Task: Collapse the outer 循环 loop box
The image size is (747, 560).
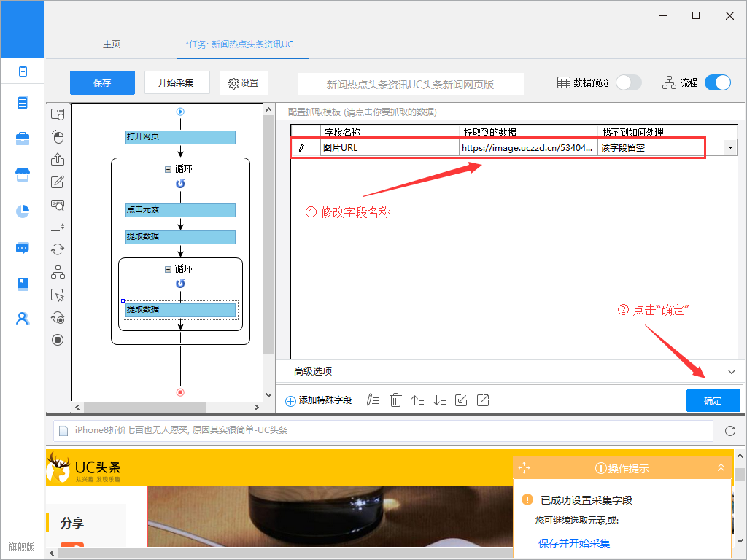Action: tap(168, 168)
